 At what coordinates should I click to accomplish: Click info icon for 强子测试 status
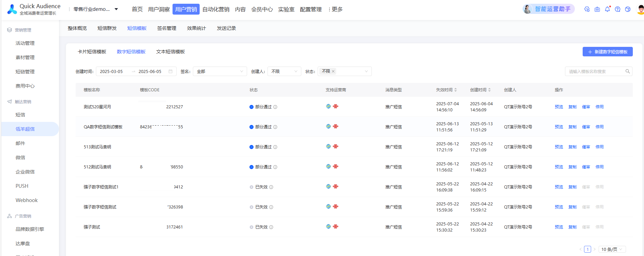(x=271, y=227)
